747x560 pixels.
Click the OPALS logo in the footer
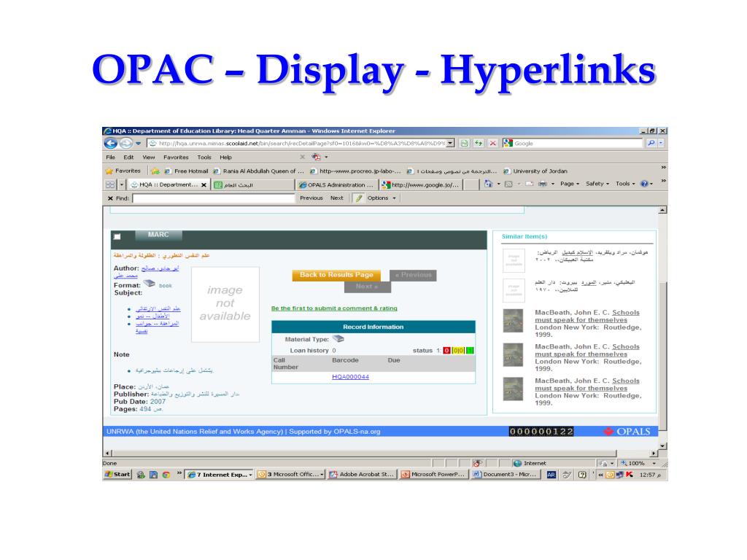(626, 432)
